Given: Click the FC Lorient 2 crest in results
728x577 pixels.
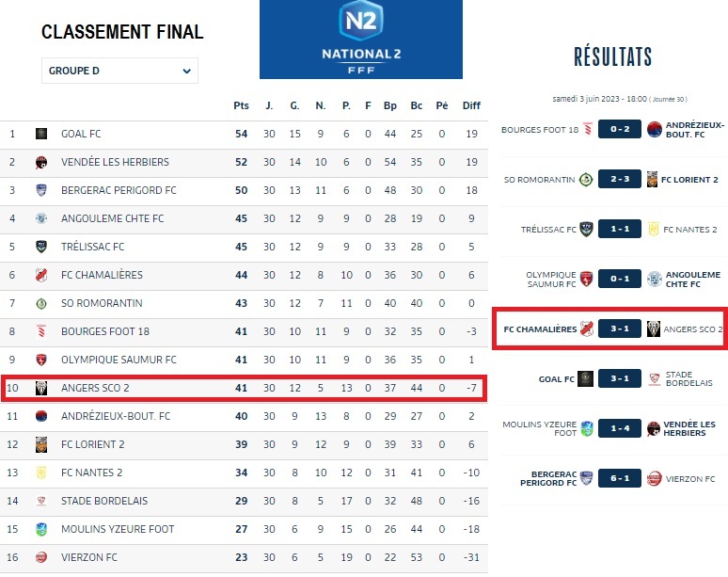Looking at the screenshot, I should point(654,180).
